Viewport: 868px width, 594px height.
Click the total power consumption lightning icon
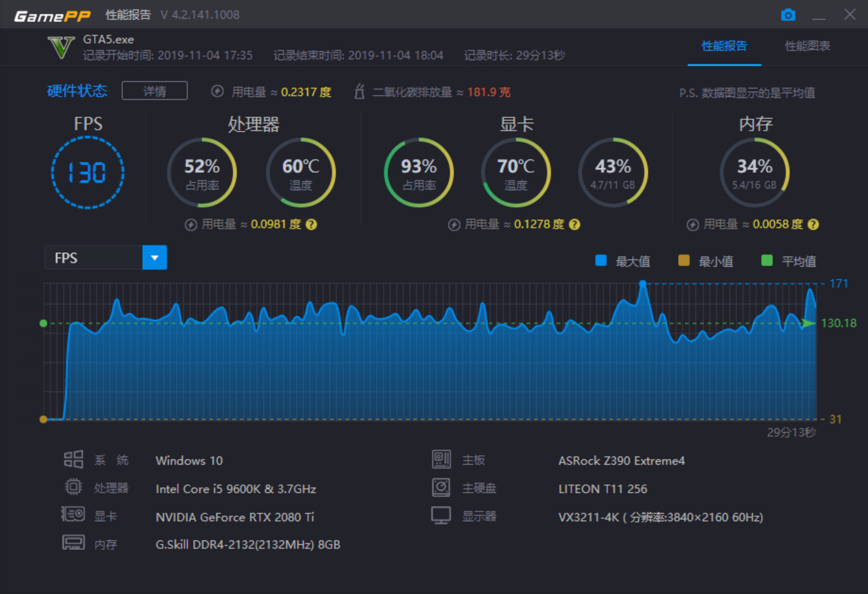pos(217,91)
